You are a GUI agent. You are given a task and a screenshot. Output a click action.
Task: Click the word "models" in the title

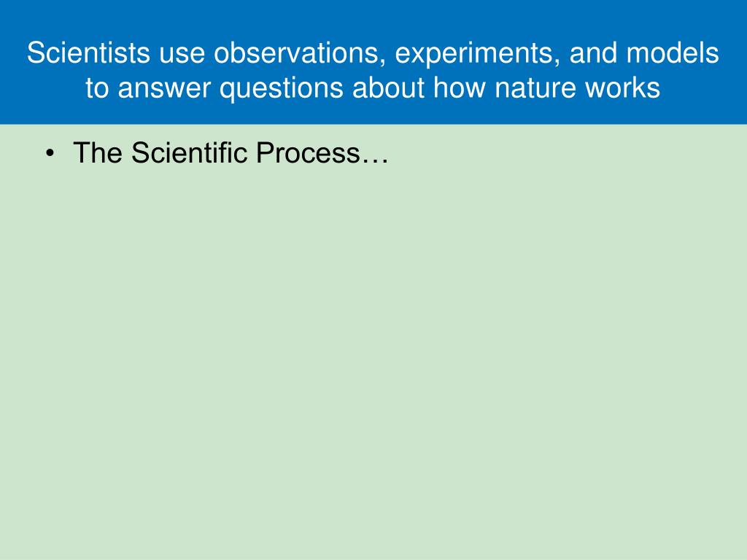tap(672, 52)
